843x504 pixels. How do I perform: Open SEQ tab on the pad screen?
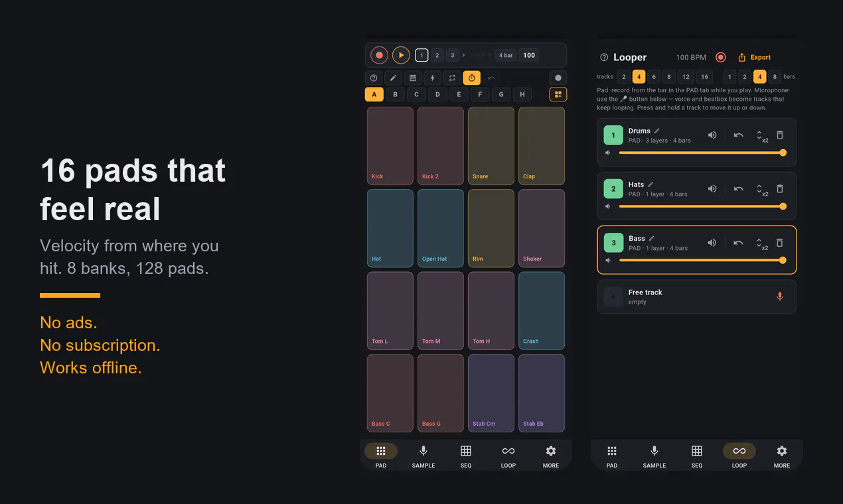[x=466, y=456]
